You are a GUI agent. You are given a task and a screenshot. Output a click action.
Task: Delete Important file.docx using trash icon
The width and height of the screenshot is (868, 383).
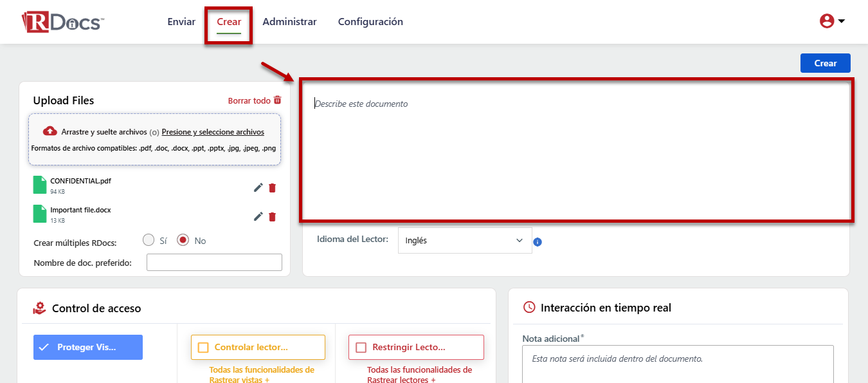click(x=273, y=217)
